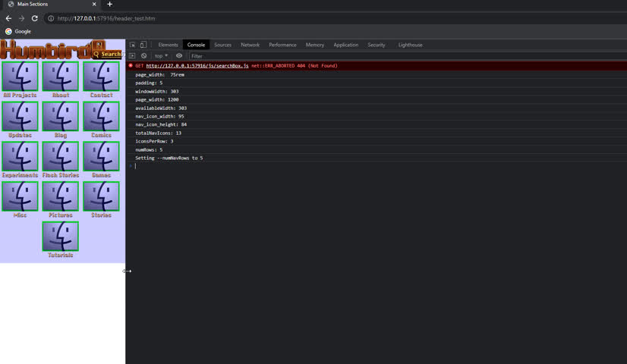Image resolution: width=627 pixels, height=364 pixels.
Task: Click the console Filter input field
Action: [x=228, y=56]
